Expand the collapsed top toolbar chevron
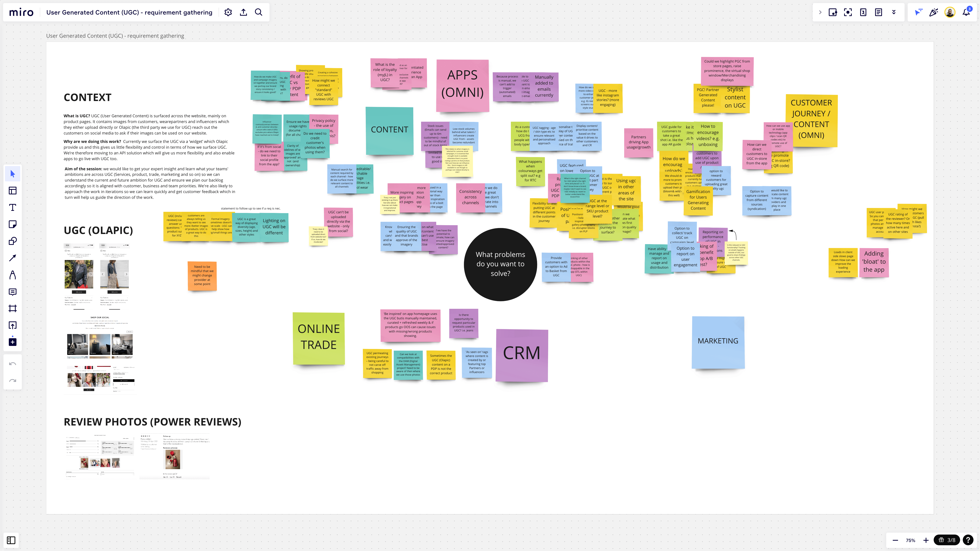Image resolution: width=980 pixels, height=551 pixels. pyautogui.click(x=820, y=12)
